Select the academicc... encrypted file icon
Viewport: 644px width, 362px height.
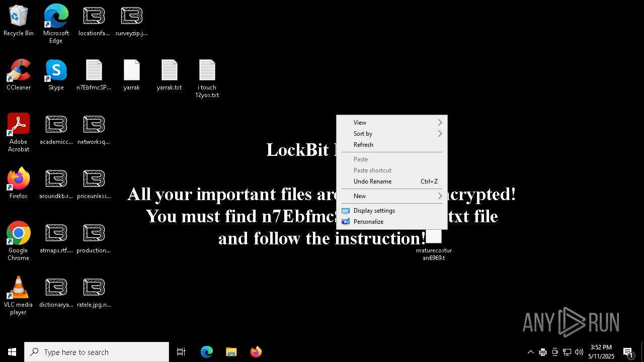click(x=56, y=130)
